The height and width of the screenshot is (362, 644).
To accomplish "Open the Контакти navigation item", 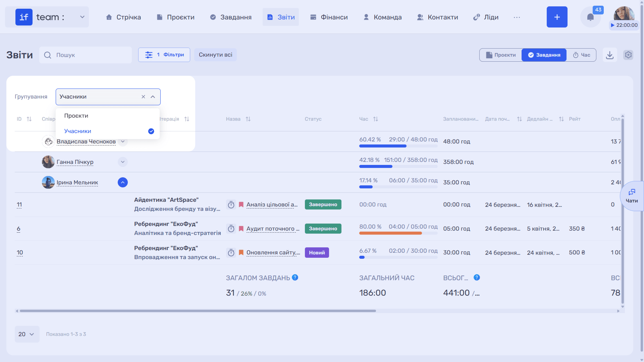I will [x=438, y=17].
